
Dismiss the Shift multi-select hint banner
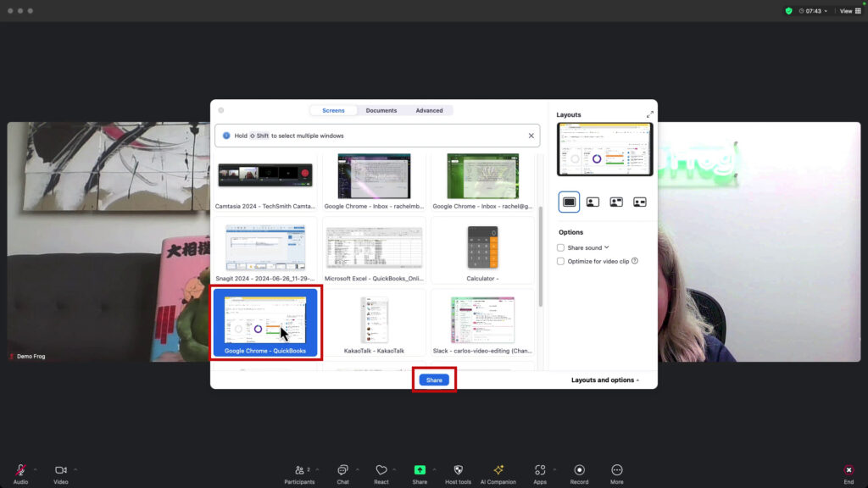click(531, 136)
